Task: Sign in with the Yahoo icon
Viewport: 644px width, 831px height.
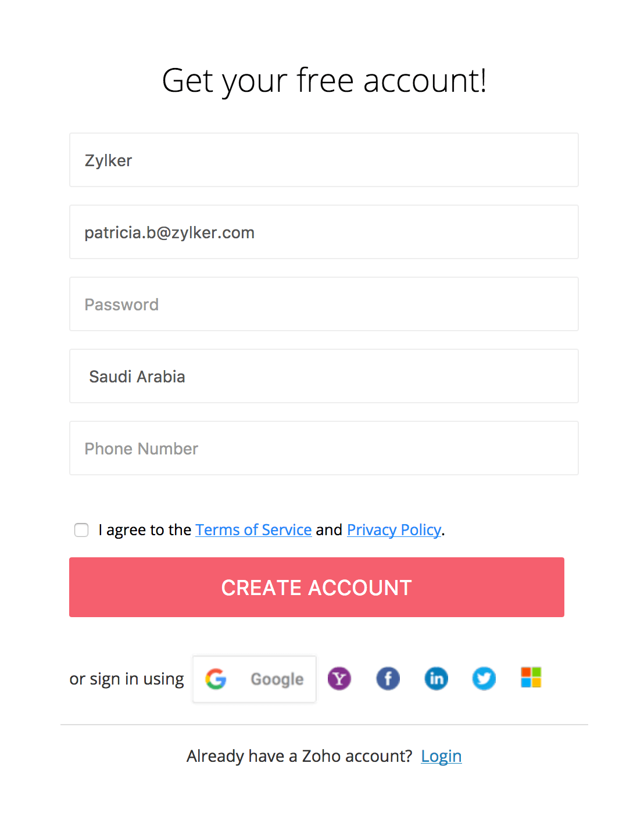Action: 339,678
